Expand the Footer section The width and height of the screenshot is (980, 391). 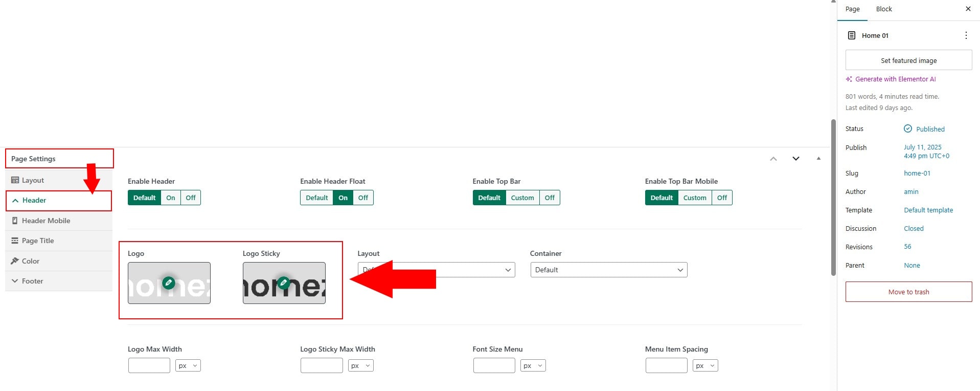(x=32, y=281)
